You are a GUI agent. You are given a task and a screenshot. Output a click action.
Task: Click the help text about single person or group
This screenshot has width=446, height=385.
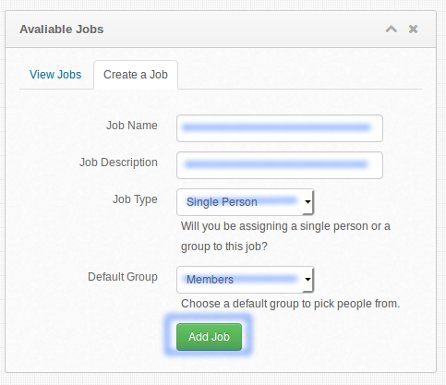click(x=286, y=236)
